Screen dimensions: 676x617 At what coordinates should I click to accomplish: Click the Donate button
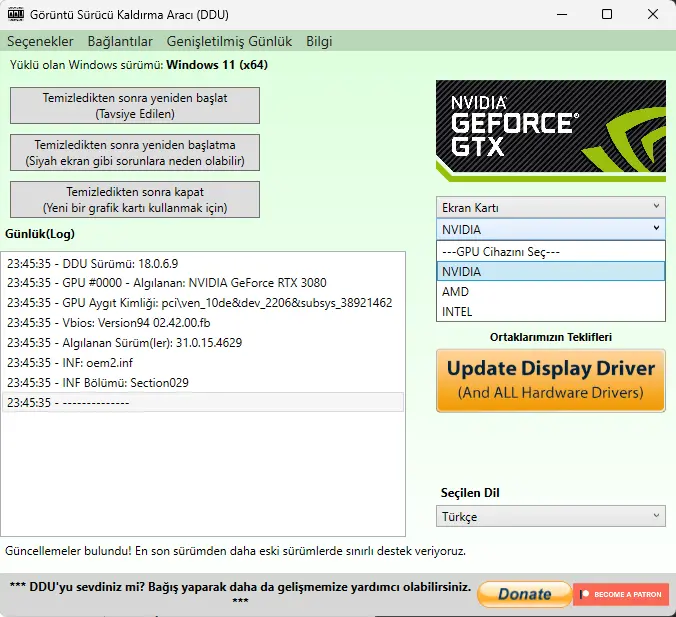[x=524, y=594]
